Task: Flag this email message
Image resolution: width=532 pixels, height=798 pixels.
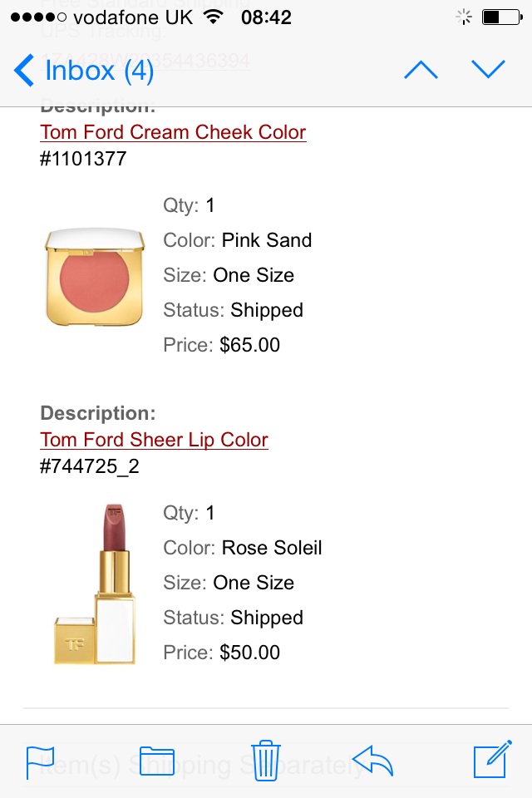Action: click(x=40, y=762)
